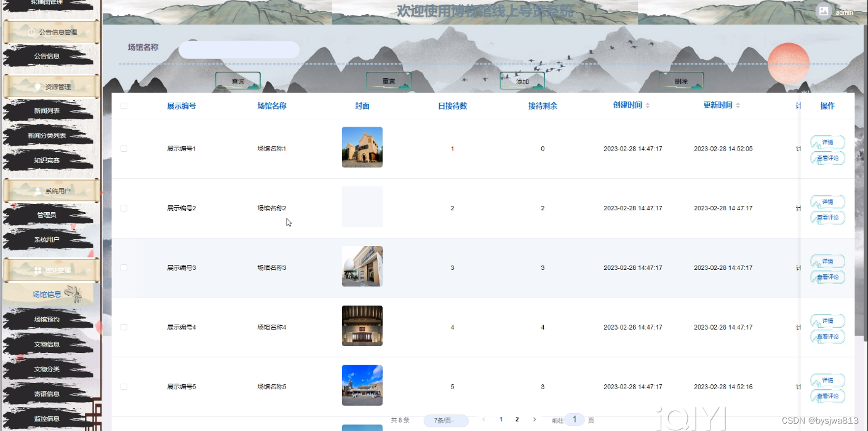
Task: Click cover thumbnail of 场馆名称1
Action: (362, 147)
